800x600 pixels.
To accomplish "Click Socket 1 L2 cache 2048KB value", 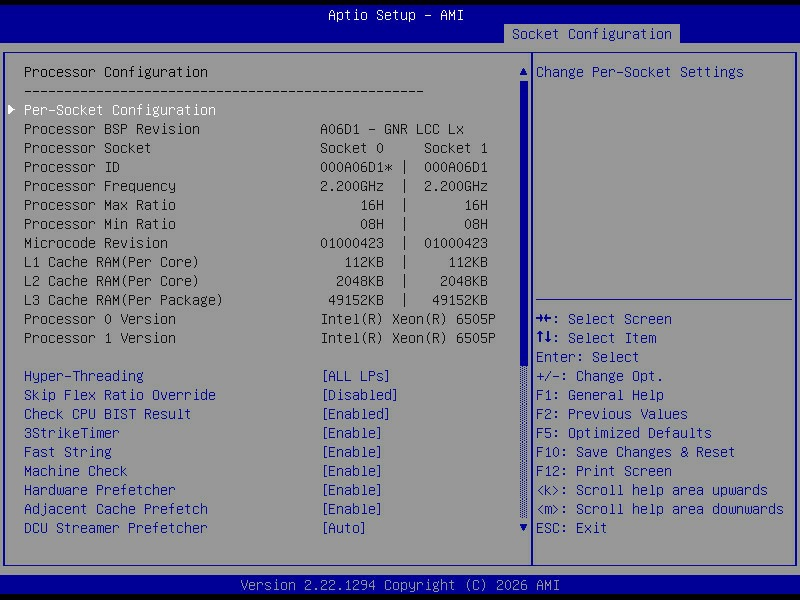I will tap(463, 281).
